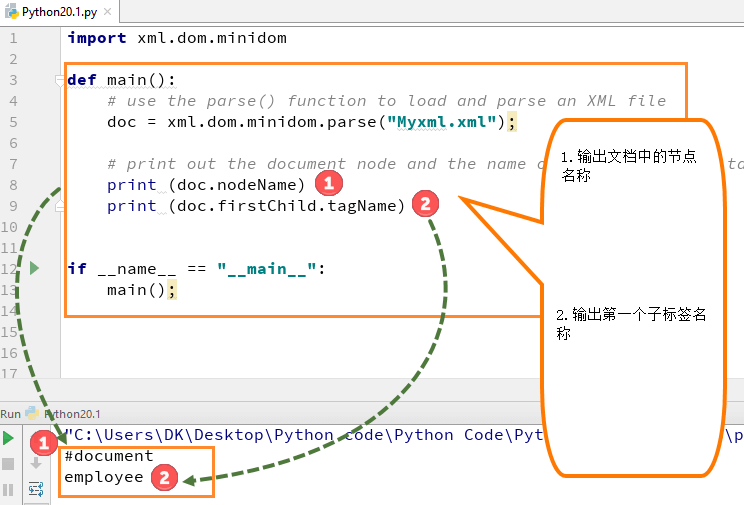Switch to the Python20.1.py editor tab

[x=59, y=12]
